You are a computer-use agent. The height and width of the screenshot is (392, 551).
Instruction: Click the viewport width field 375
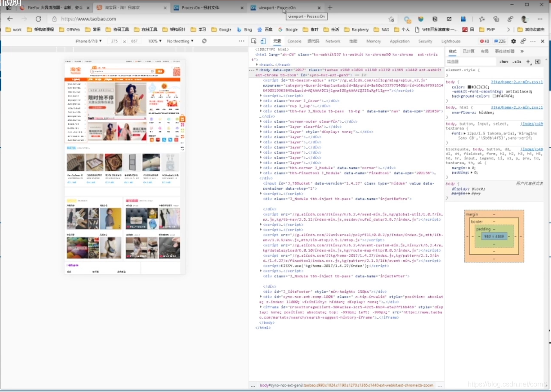coord(114,41)
